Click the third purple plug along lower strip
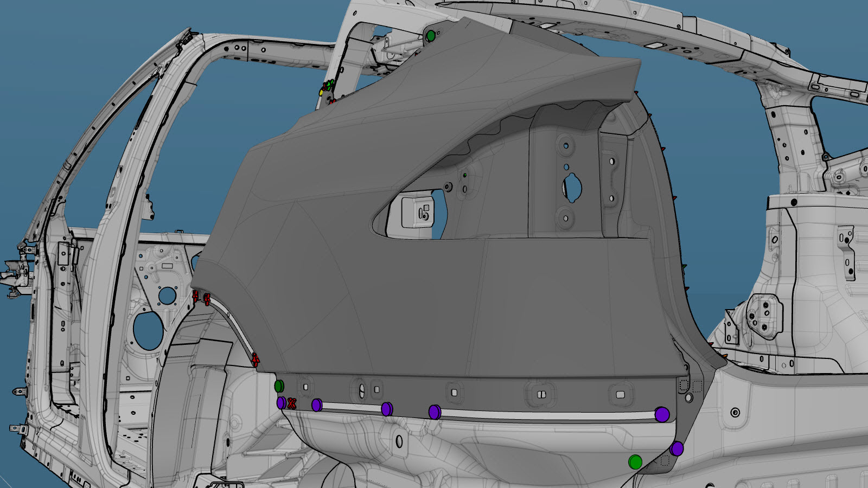 coord(387,409)
